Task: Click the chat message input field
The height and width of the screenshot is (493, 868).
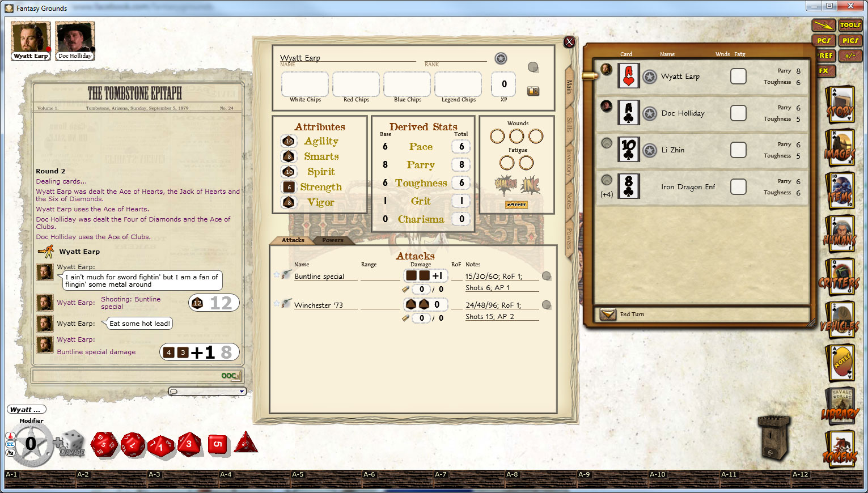Action: click(204, 391)
